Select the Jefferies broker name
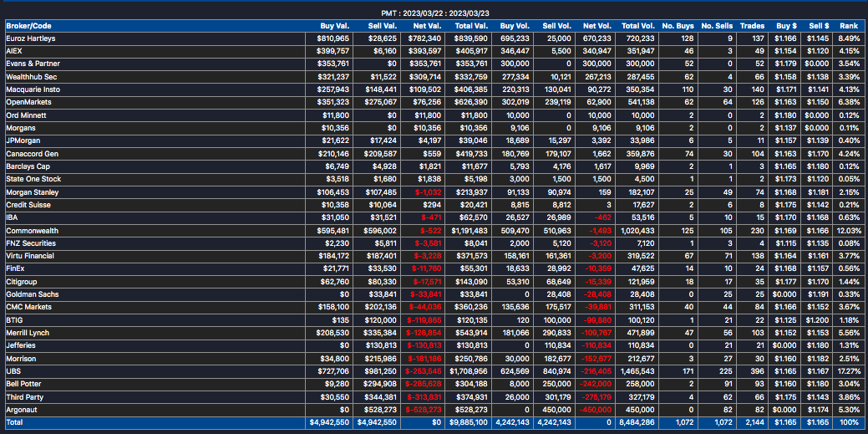 point(21,345)
